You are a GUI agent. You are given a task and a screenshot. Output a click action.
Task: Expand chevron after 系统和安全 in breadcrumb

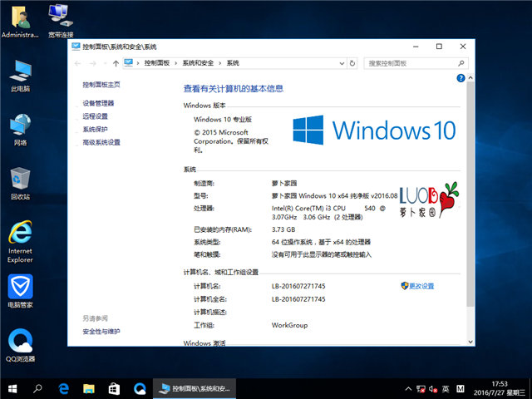pos(220,63)
